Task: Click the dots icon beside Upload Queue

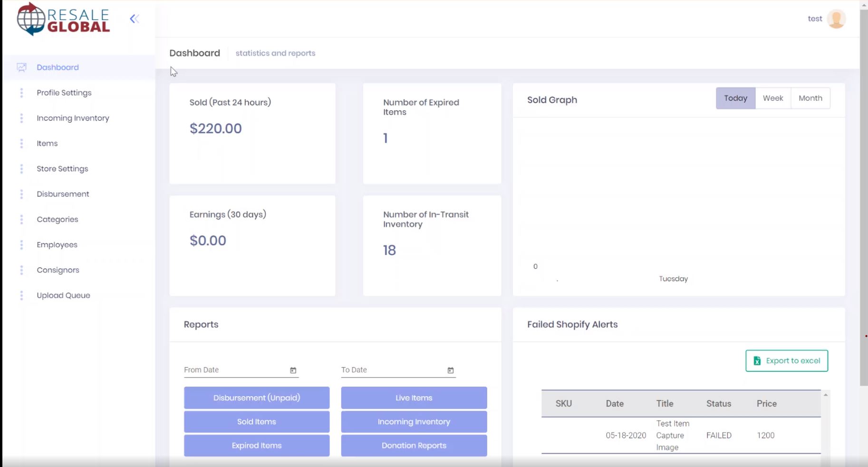Action: click(x=21, y=295)
